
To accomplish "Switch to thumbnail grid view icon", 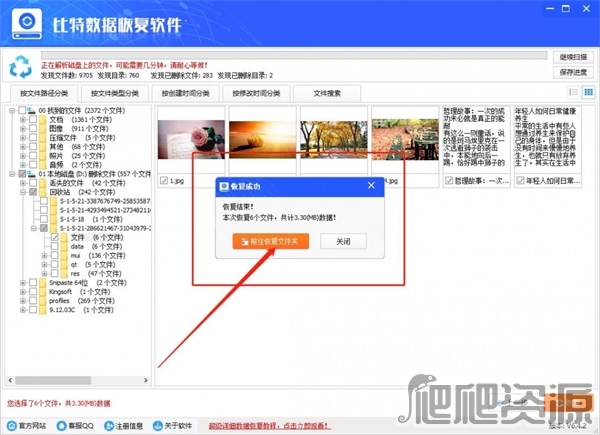I will coord(588,92).
